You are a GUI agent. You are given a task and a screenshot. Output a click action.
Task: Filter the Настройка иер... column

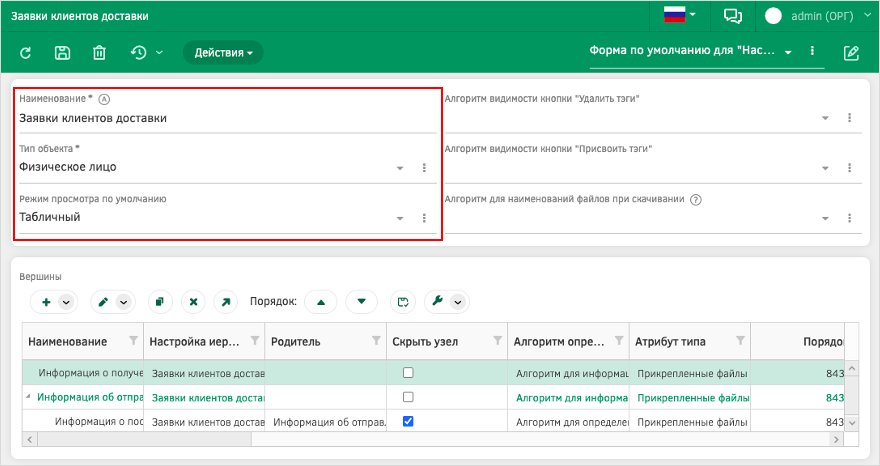coord(255,341)
